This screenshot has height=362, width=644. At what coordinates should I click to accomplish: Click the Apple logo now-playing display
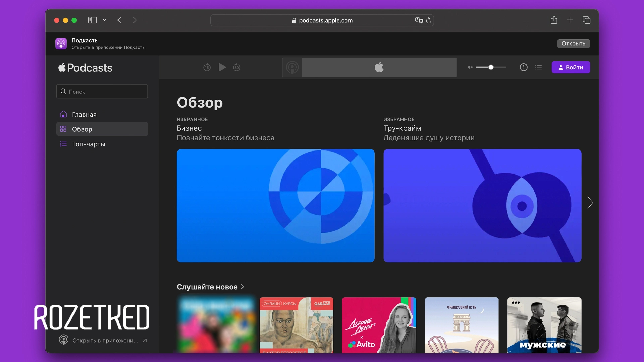pyautogui.click(x=379, y=67)
